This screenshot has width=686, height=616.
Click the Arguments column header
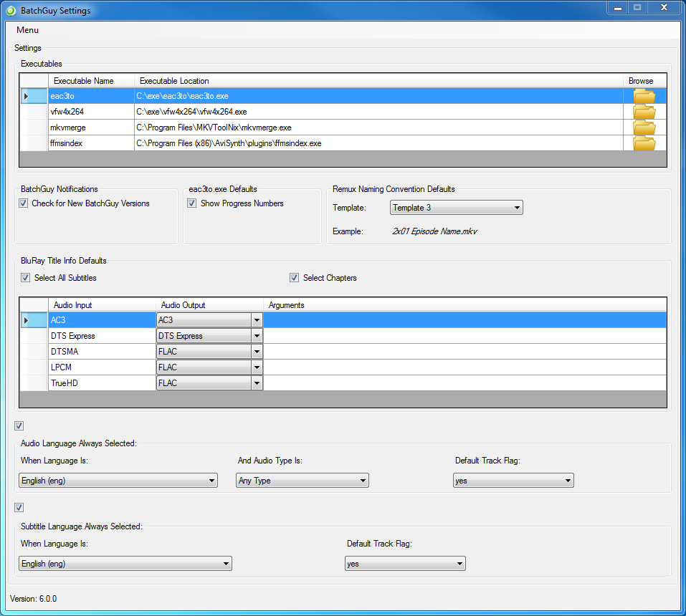465,305
